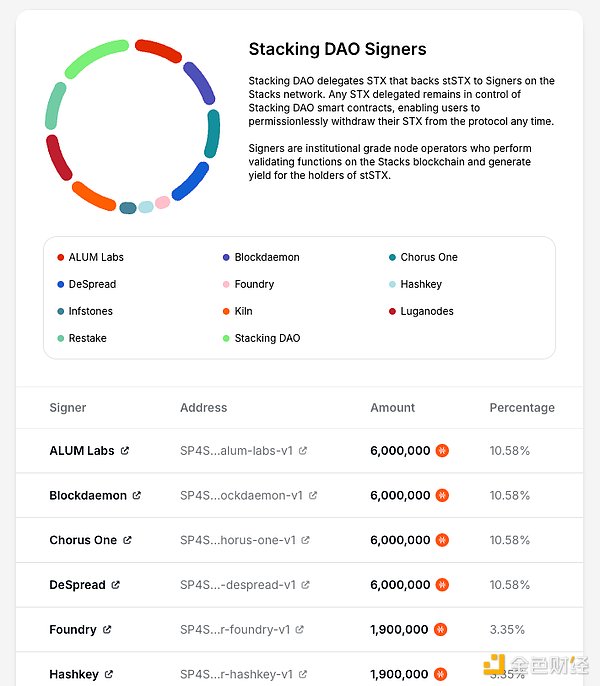Select the orange Kiln legend dot

[x=227, y=312]
